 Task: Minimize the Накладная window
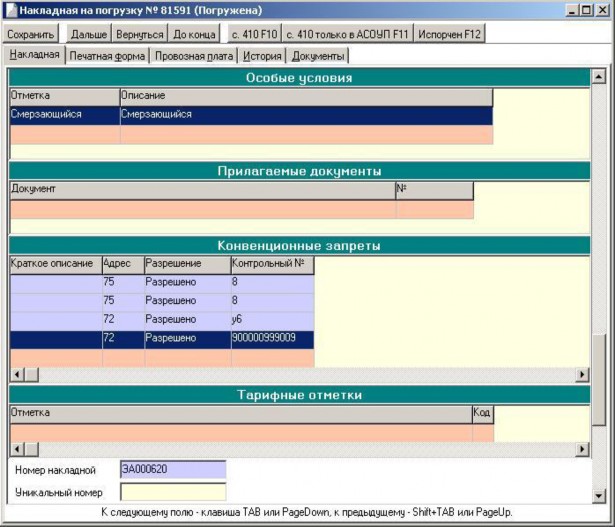click(572, 10)
